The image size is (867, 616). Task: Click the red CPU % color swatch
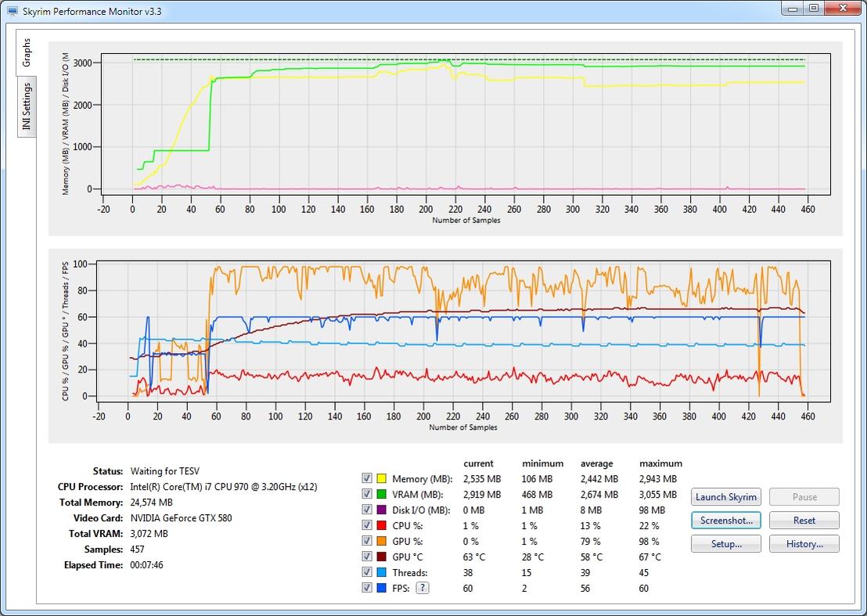tap(382, 525)
